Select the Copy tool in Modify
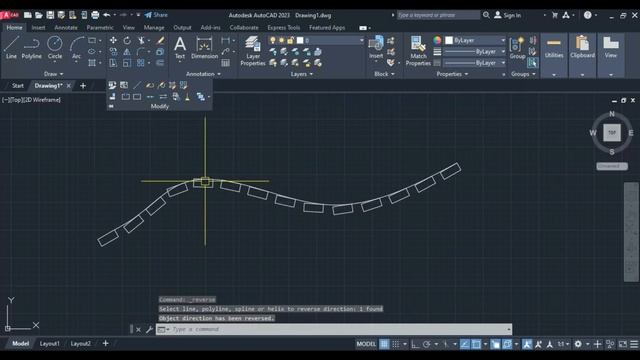Image resolution: width=640 pixels, height=360 pixels. coord(113,52)
